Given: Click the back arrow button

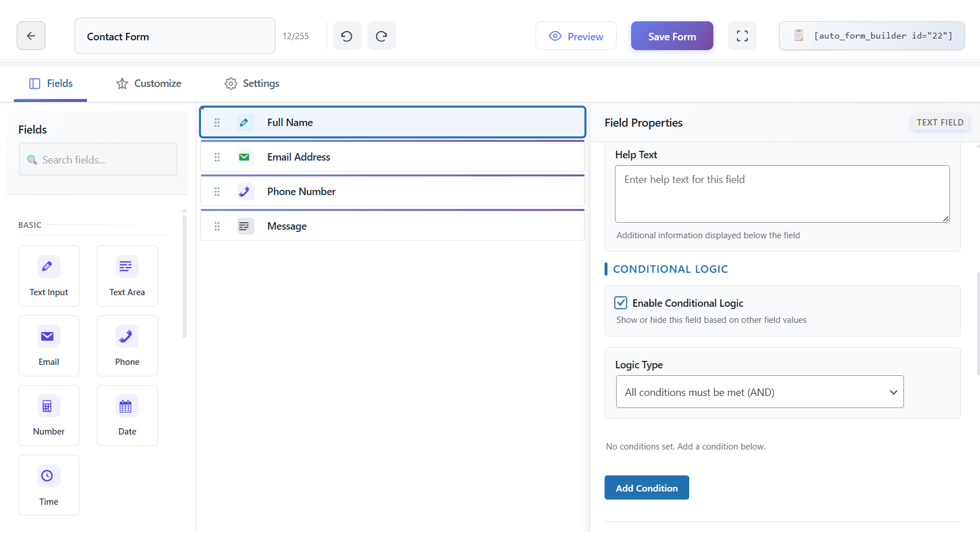Looking at the screenshot, I should [31, 36].
